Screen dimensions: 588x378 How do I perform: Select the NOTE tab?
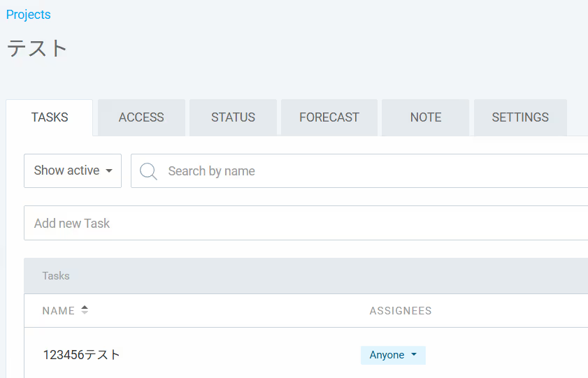(x=426, y=117)
